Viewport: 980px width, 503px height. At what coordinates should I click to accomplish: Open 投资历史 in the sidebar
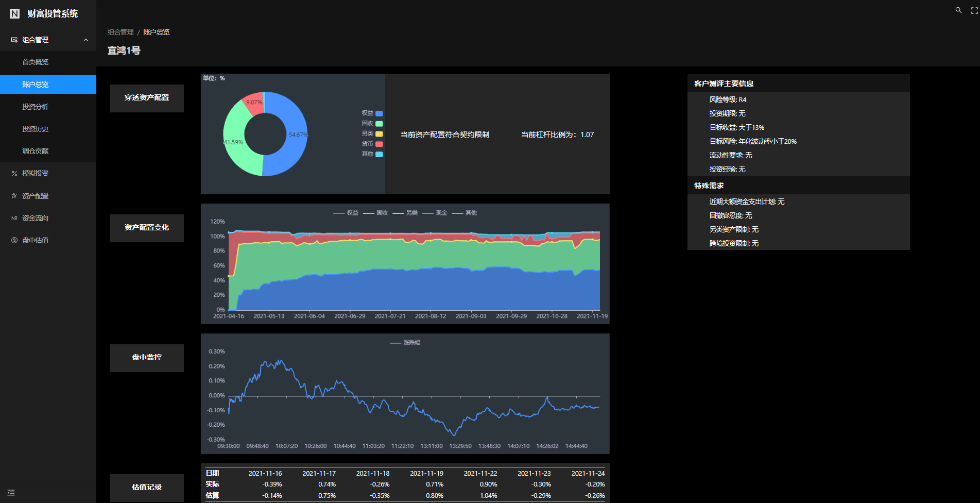[48, 129]
